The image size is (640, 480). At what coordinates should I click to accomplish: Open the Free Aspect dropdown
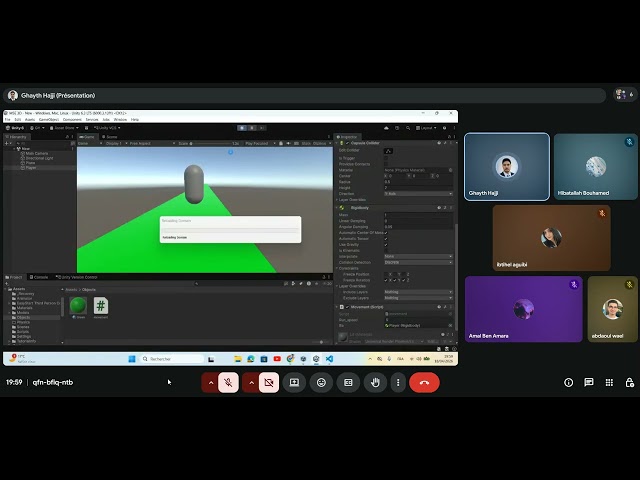point(150,143)
